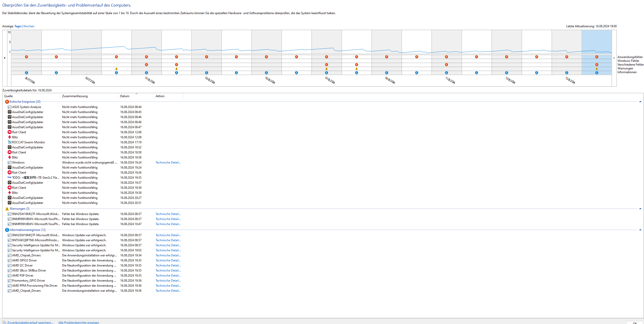The image size is (644, 324).
Task: Click the blue Informationsereignisse group icon
Action: (x=7, y=230)
